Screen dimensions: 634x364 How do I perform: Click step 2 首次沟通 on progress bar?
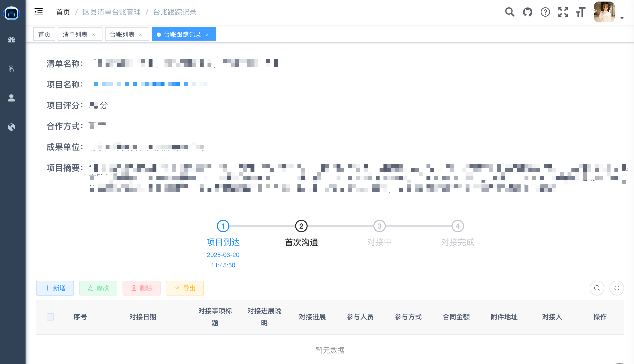[301, 226]
